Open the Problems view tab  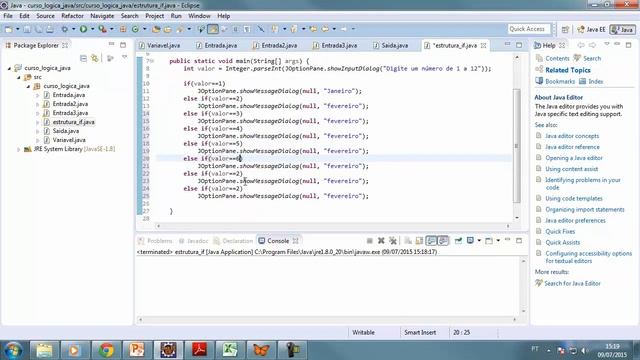tap(156, 241)
